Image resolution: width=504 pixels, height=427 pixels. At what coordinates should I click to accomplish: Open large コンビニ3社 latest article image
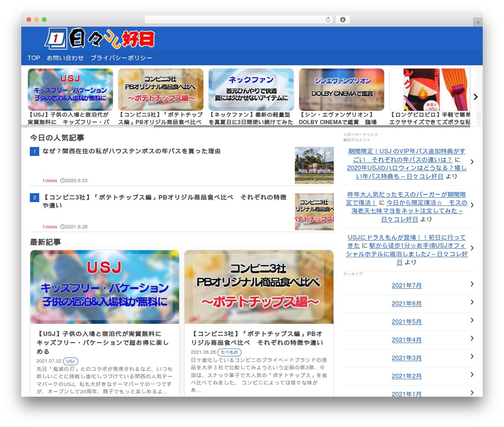tap(259, 287)
